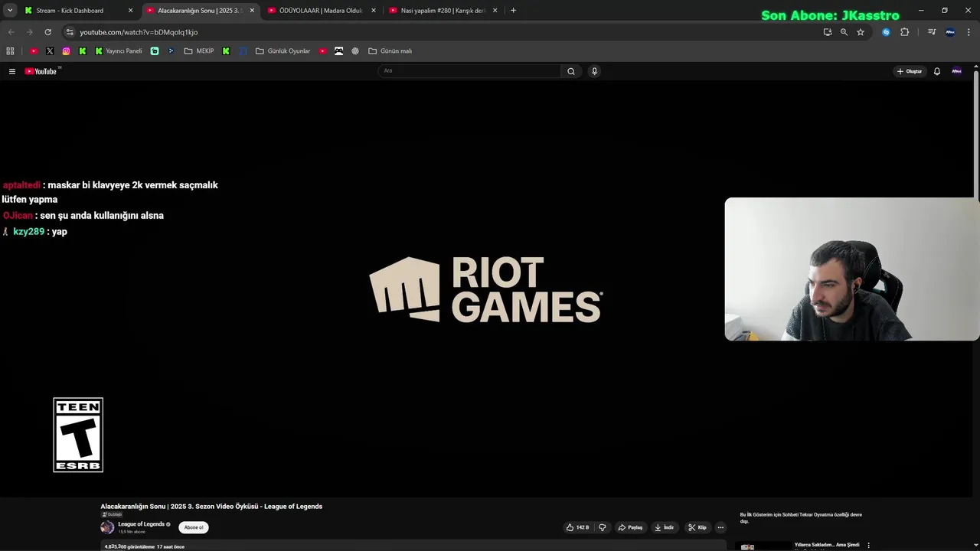Close the Nasi yapalim #280 tab
The height and width of the screenshot is (551, 980).
click(495, 11)
